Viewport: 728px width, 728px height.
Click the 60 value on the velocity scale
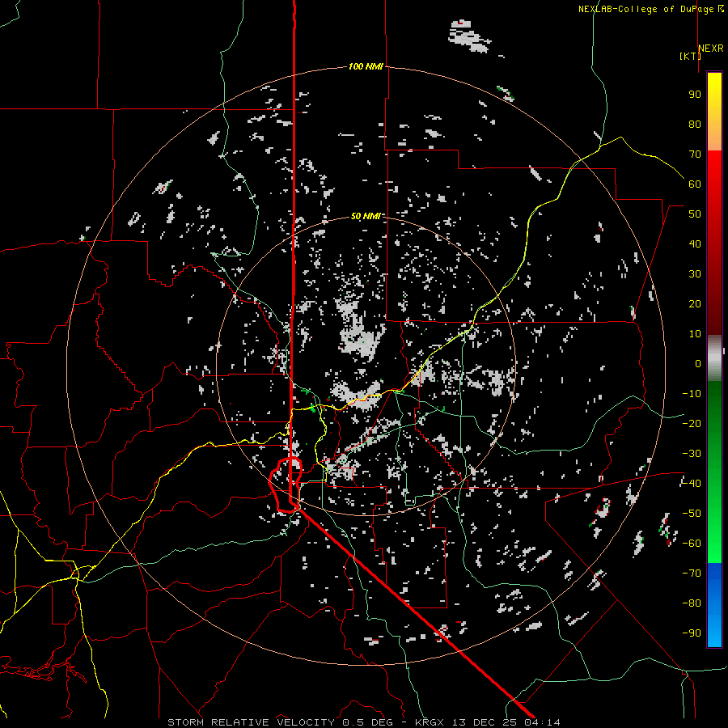pyautogui.click(x=695, y=184)
